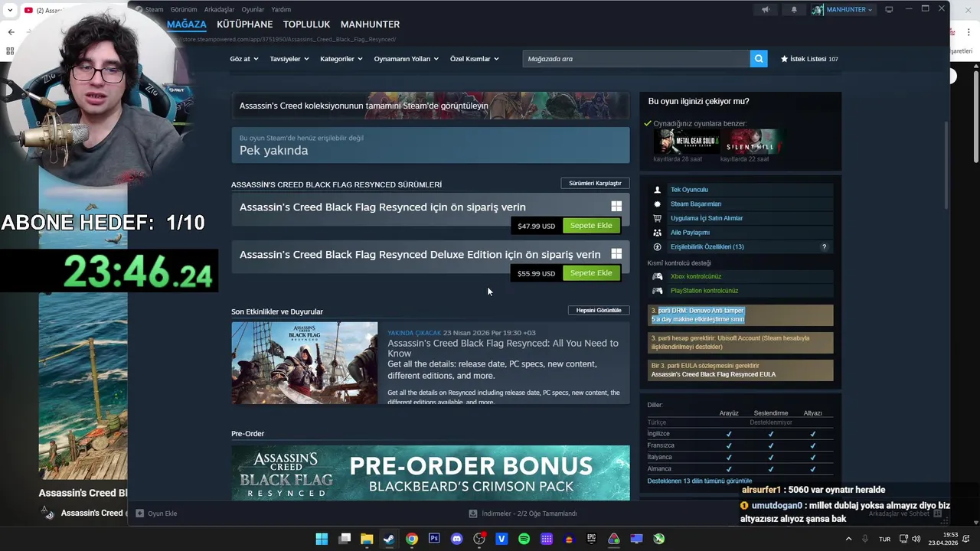Expand the Tavsiyeler dropdown
The height and width of the screenshot is (551, 980).
point(289,59)
